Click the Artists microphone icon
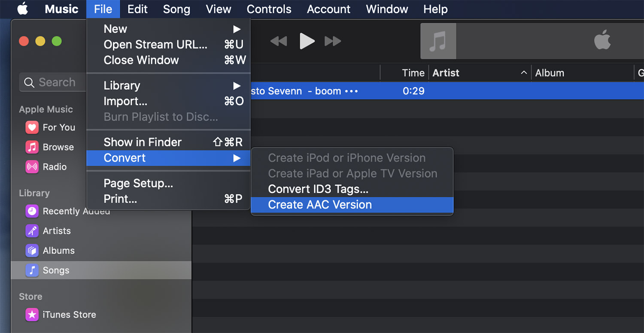644x333 pixels. (x=32, y=231)
